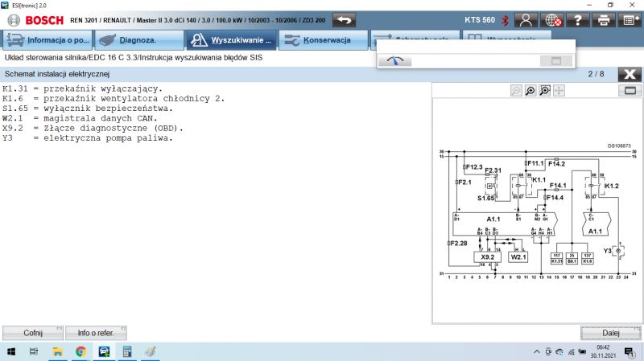Open help with the question mark icon
Viewport: 644px width, 361px height.
[577, 20]
